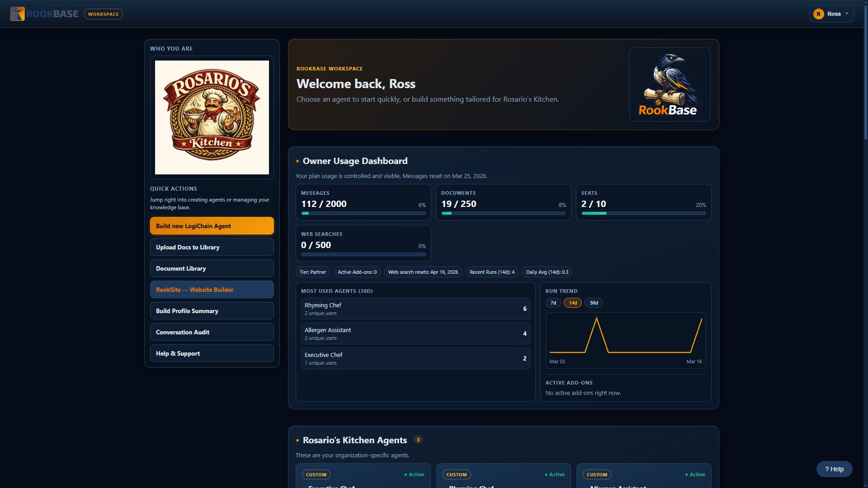Click the bullet icon beside Owner Usage Dashboard
The width and height of the screenshot is (868, 488).
point(297,161)
